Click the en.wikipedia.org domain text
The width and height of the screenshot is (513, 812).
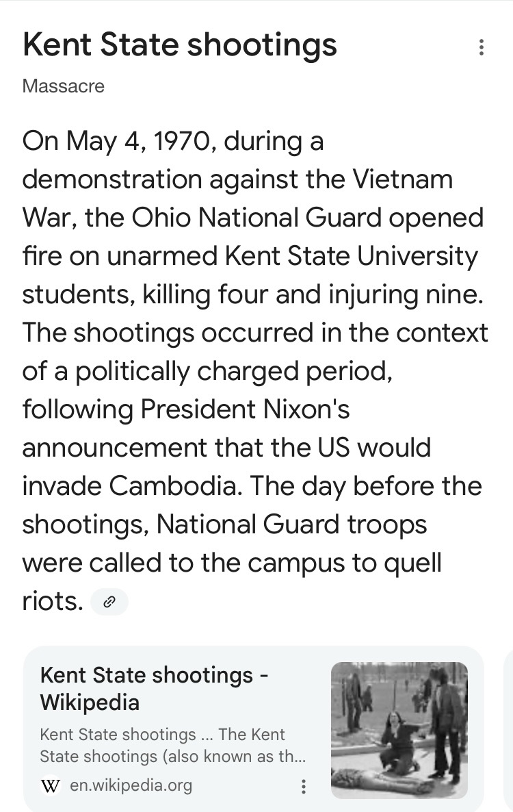coord(131,785)
